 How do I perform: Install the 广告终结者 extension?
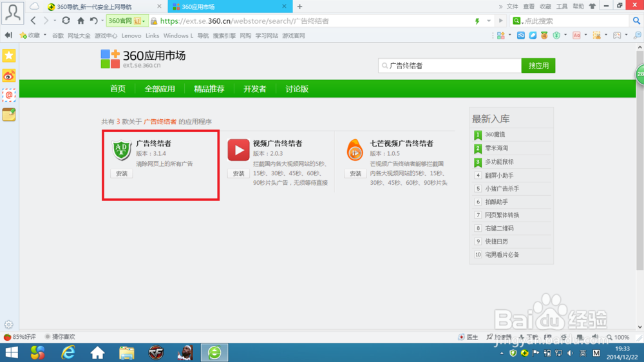pos(122,174)
